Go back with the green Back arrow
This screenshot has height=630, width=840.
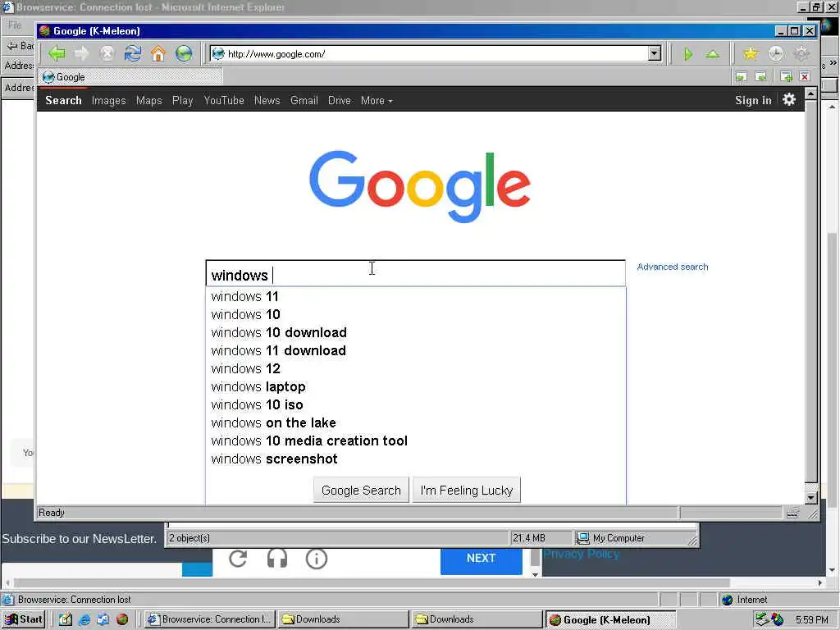pos(57,53)
